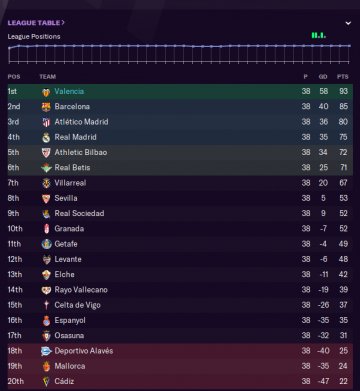Click the Mallorca club crest icon

(x=46, y=367)
